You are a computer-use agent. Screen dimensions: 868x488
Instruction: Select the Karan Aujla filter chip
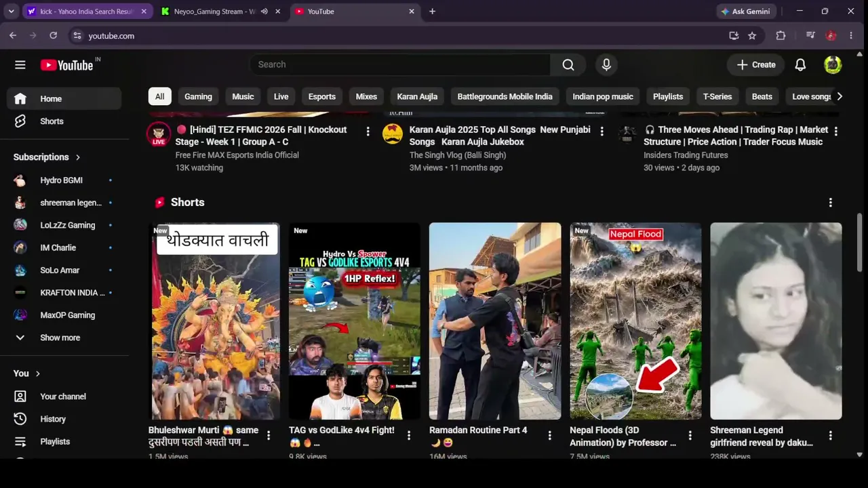417,96
